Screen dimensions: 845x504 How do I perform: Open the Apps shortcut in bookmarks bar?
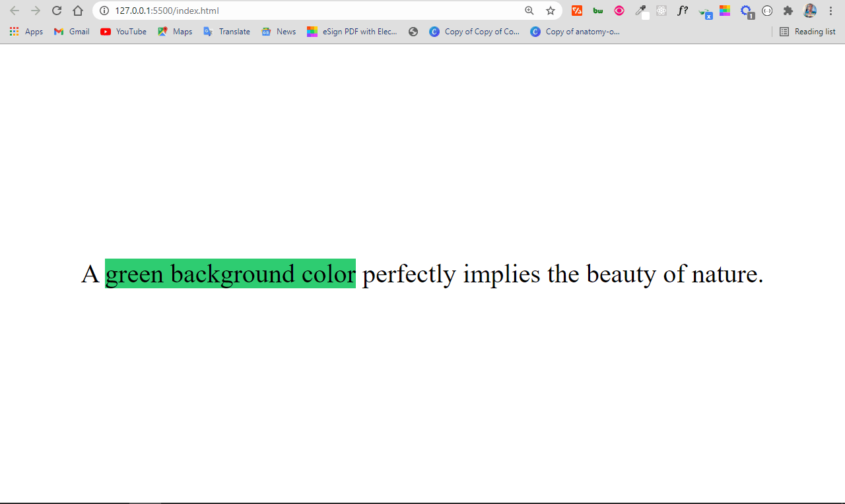pos(26,32)
